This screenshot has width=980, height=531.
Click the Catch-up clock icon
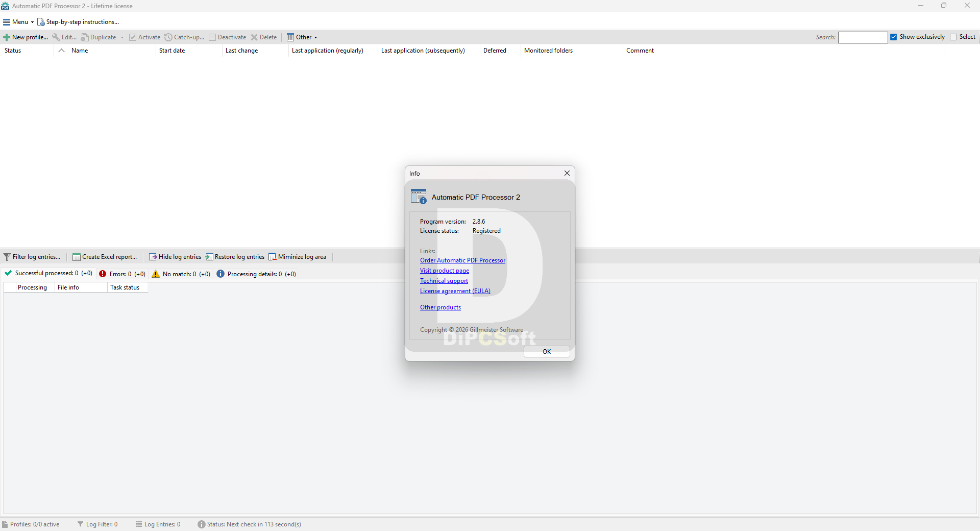[x=168, y=37]
